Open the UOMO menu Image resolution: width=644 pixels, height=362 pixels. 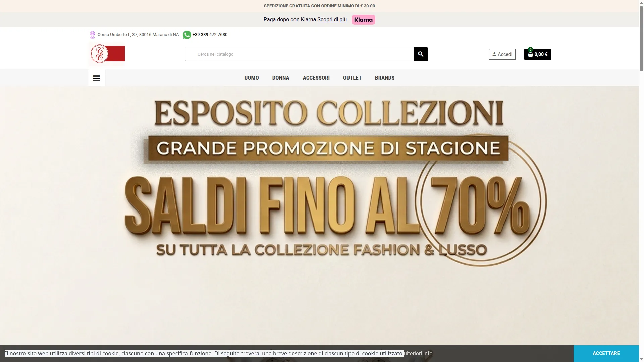click(x=252, y=78)
